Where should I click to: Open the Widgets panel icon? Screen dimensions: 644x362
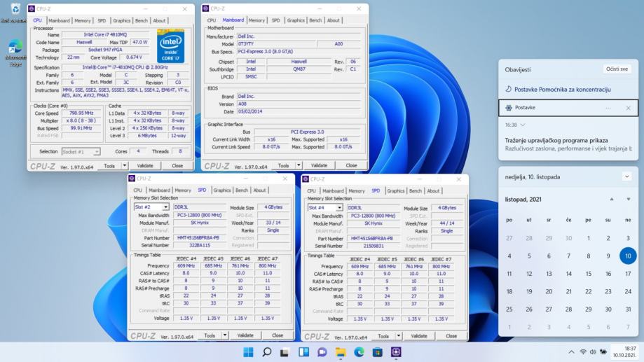[303, 351]
